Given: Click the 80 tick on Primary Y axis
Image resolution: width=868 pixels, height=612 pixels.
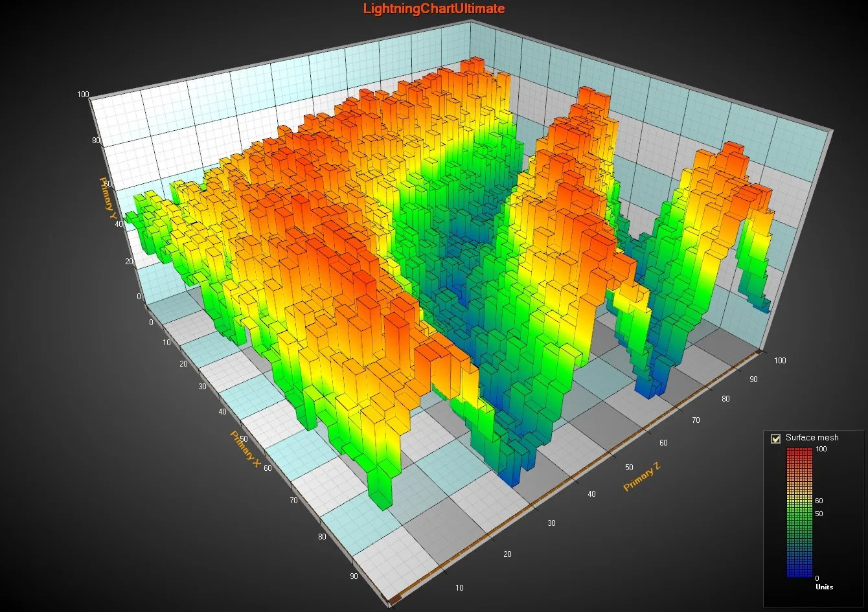Looking at the screenshot, I should 96,141.
